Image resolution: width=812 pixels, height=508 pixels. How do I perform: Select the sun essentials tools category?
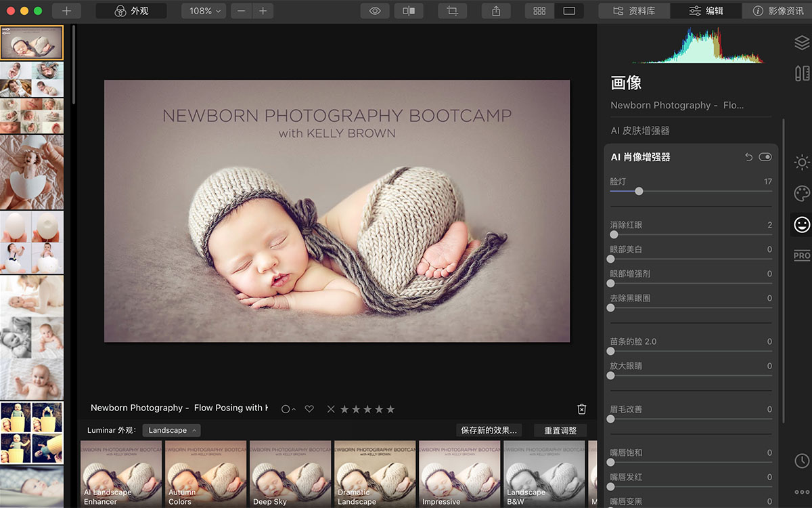click(x=802, y=162)
